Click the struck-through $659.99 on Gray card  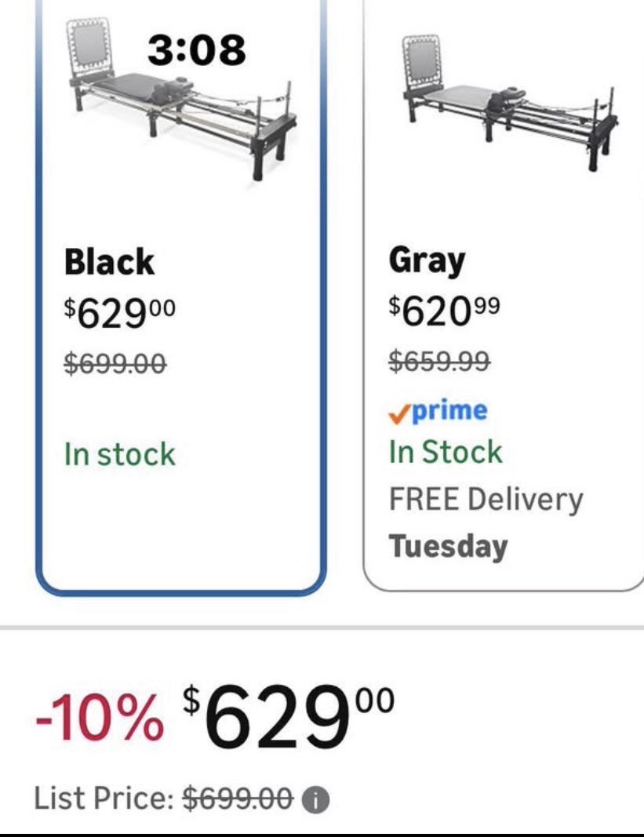click(439, 362)
